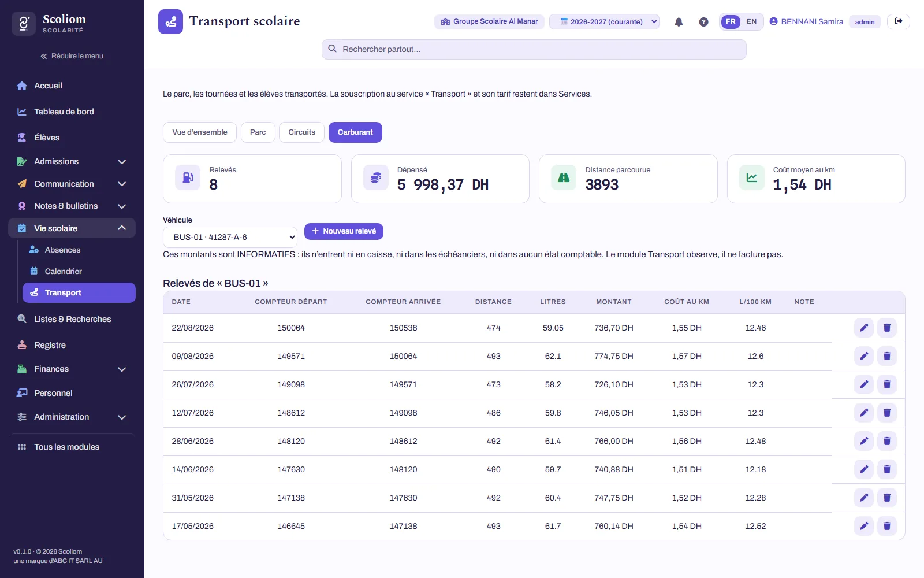Image resolution: width=924 pixels, height=578 pixels.
Task: Switch language to EN
Action: (x=751, y=21)
